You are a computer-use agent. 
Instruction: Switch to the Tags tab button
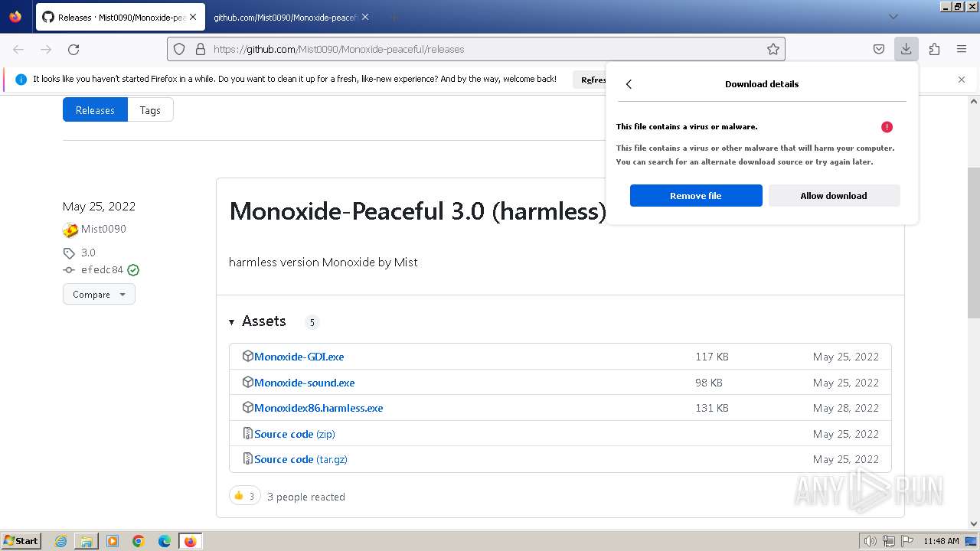pos(150,110)
